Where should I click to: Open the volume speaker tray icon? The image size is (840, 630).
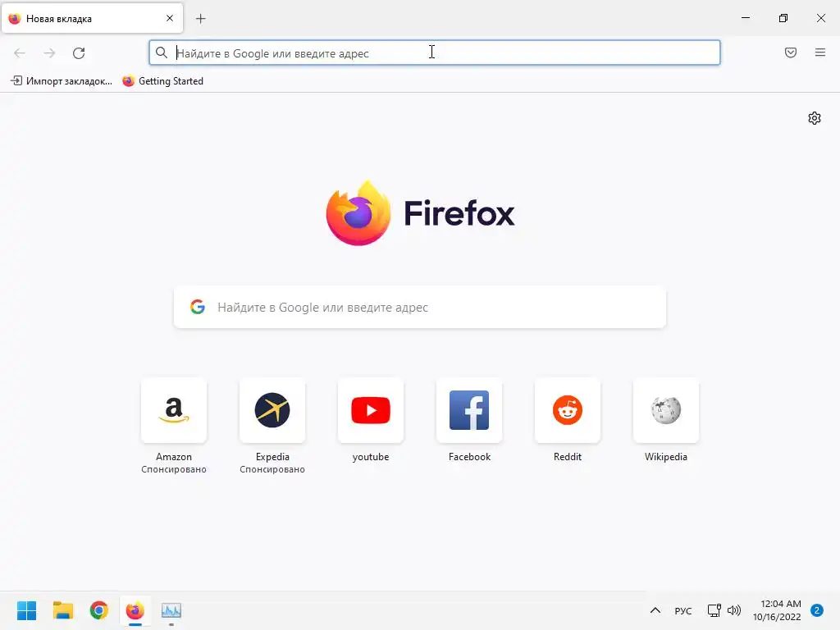pyautogui.click(x=734, y=610)
